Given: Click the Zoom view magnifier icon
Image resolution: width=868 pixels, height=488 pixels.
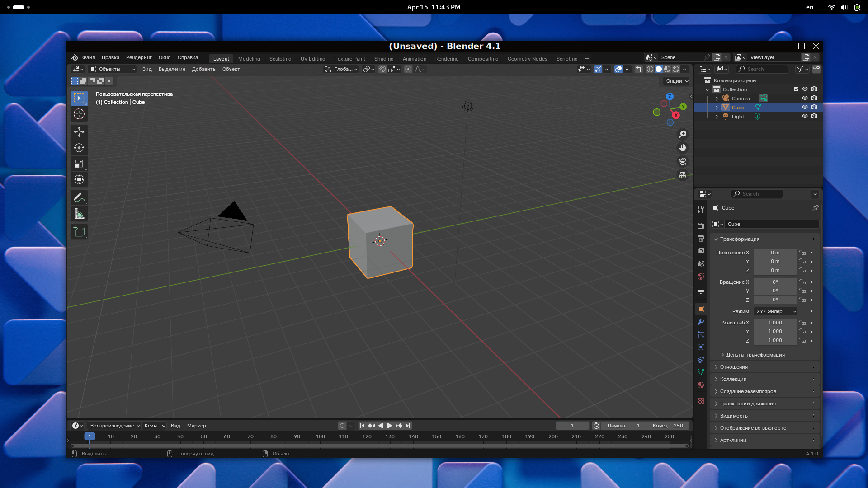Looking at the screenshot, I should [x=683, y=134].
